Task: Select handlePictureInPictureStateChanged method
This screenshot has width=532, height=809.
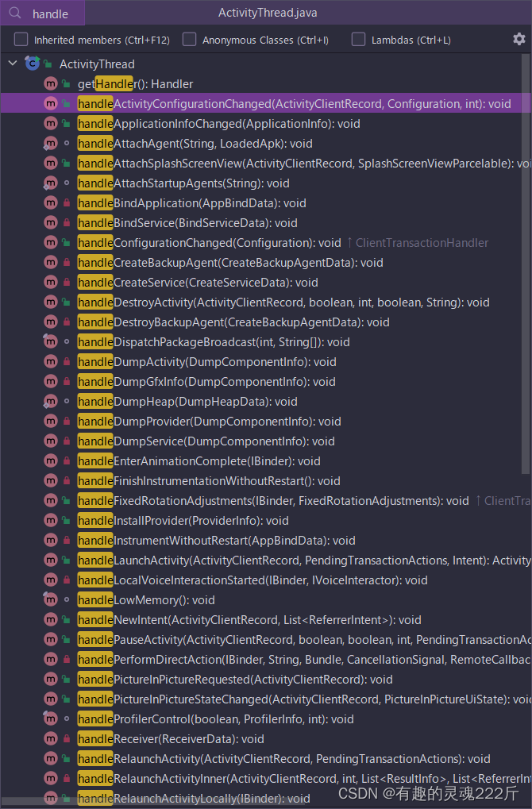Action: [x=266, y=699]
